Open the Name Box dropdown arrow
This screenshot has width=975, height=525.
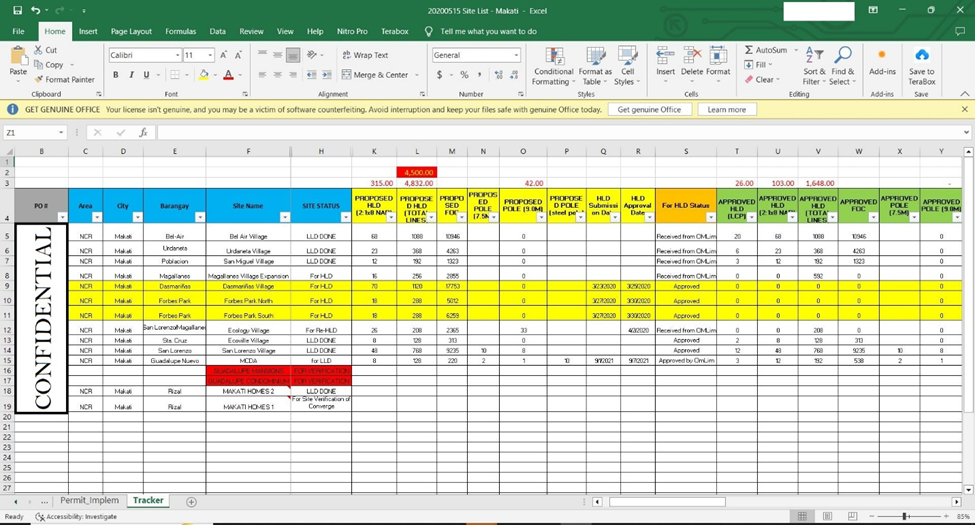[x=61, y=132]
